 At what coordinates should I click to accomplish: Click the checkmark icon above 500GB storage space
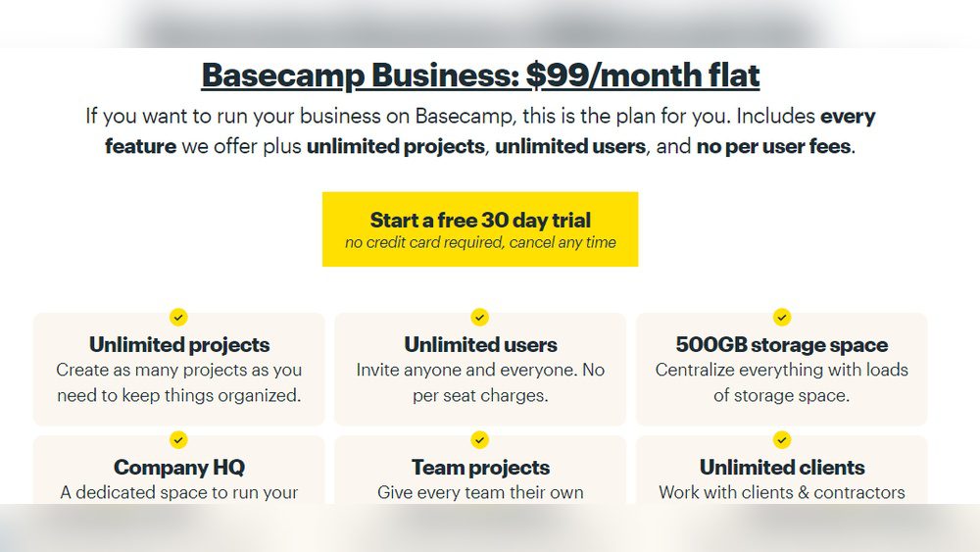point(782,317)
